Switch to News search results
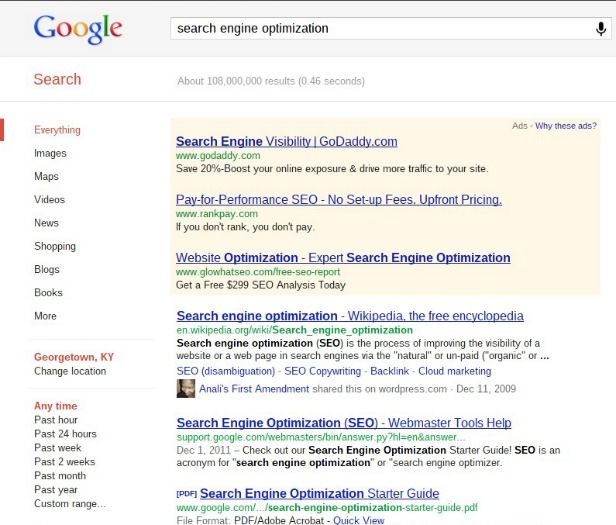This screenshot has width=616, height=525. coord(46,223)
